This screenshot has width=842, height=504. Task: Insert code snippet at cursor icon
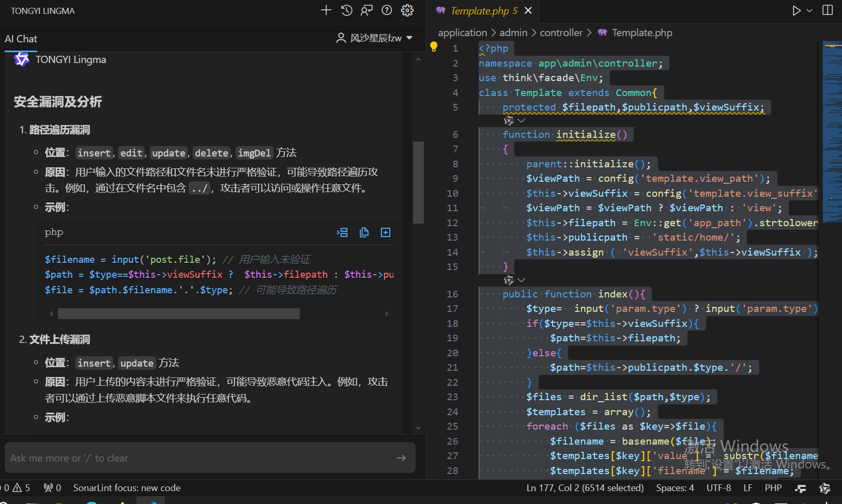[342, 232]
